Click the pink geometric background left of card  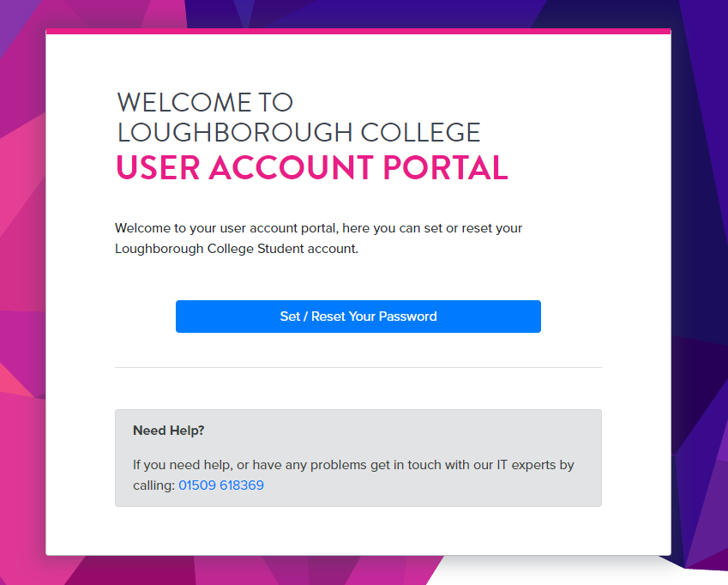22,279
